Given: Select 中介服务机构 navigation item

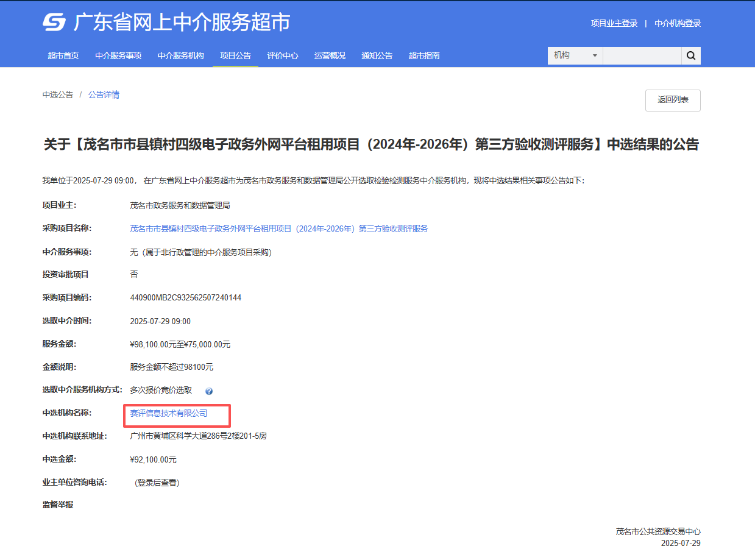Looking at the screenshot, I should click(180, 55).
